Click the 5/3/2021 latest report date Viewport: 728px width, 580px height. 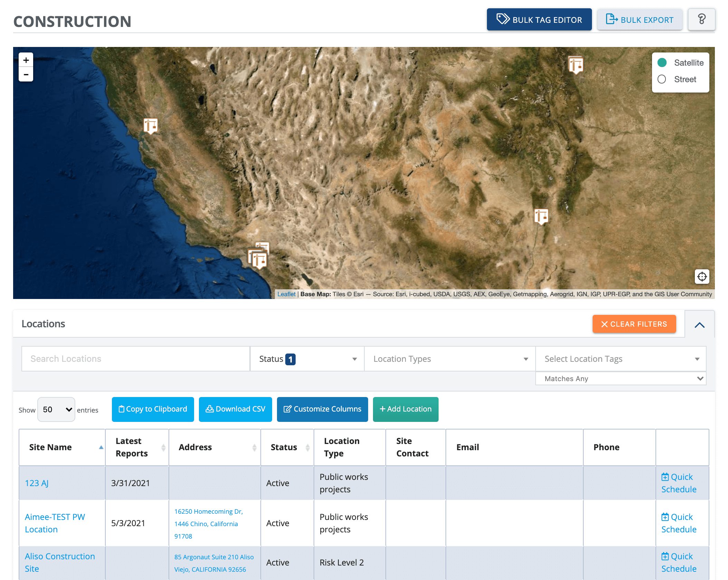point(128,523)
